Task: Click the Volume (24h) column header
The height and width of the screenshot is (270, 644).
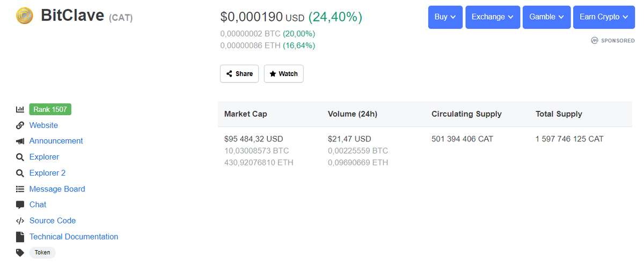Action: tap(353, 114)
